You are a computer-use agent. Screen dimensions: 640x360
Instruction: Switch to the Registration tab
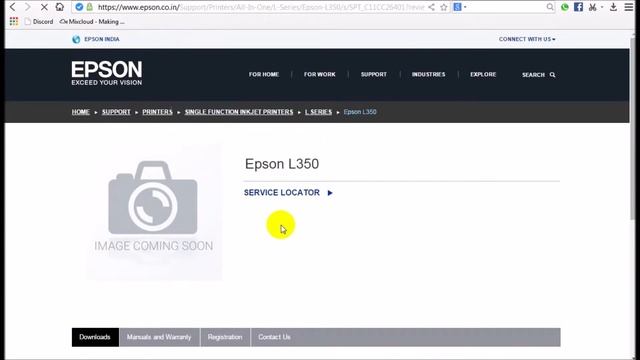225,337
